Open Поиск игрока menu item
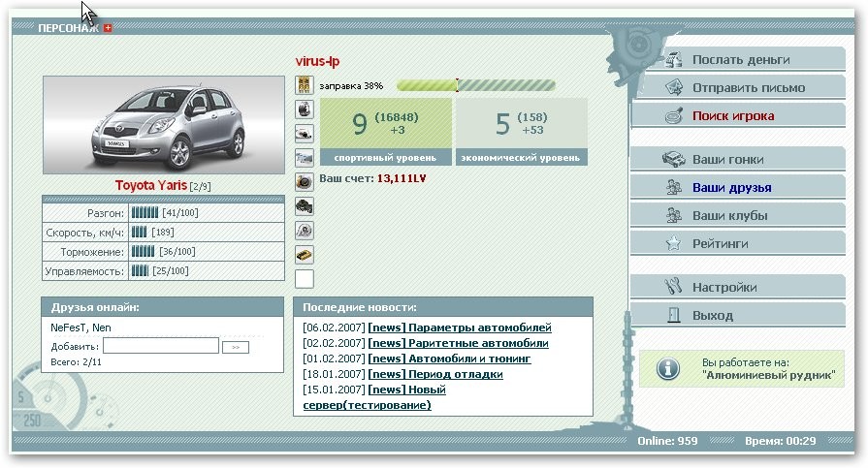868x468 pixels. [738, 115]
